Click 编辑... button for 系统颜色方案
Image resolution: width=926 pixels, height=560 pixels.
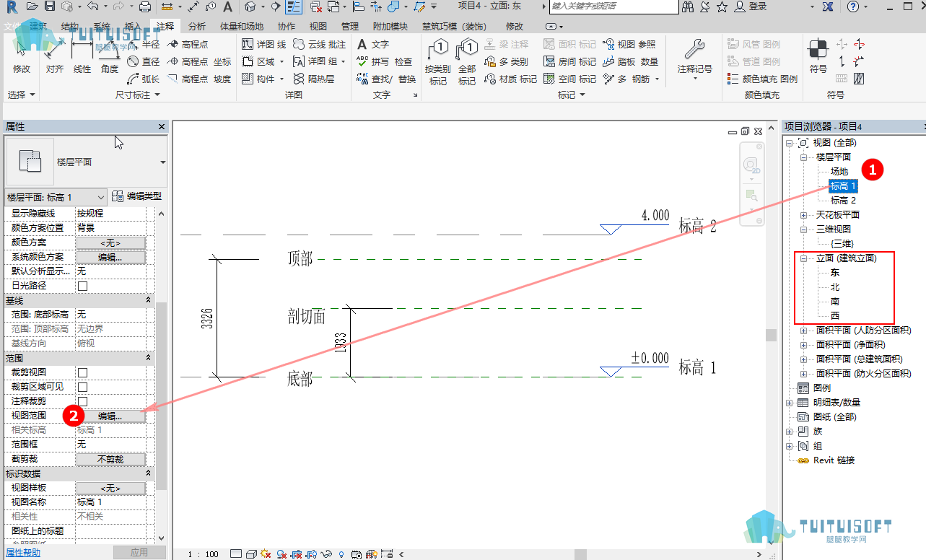(x=110, y=257)
